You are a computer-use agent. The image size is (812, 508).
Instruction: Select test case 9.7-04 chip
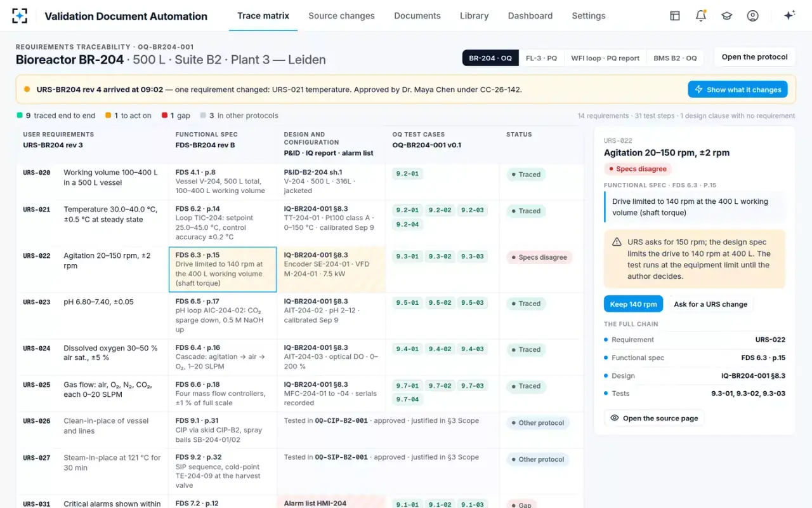pyautogui.click(x=407, y=399)
